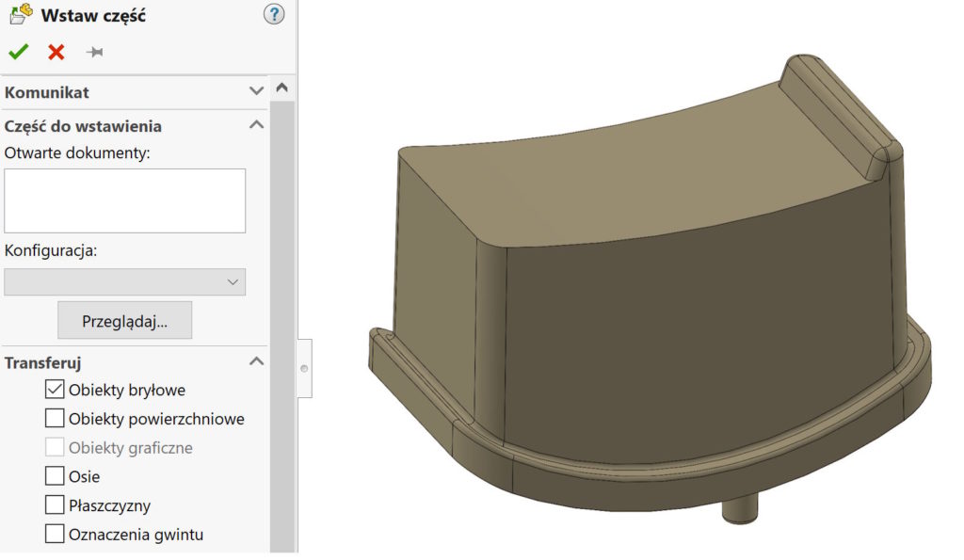Open help via the question mark icon

(x=273, y=14)
